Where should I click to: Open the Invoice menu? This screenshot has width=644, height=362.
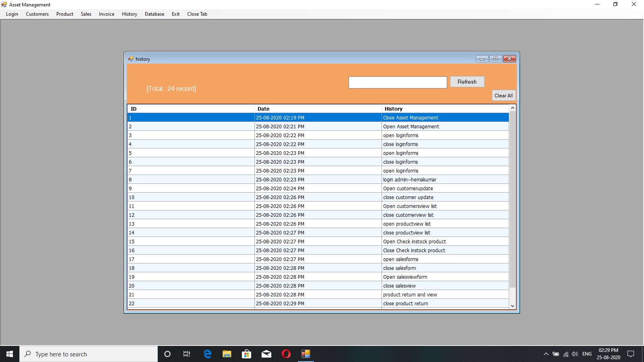click(107, 14)
